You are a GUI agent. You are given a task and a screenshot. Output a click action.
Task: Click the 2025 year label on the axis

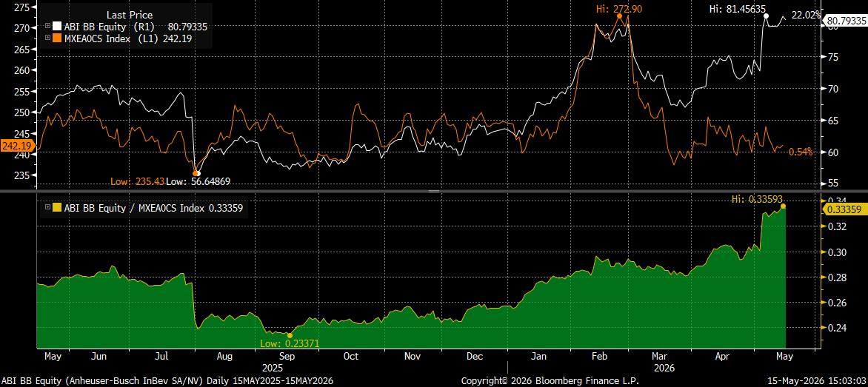click(x=273, y=367)
